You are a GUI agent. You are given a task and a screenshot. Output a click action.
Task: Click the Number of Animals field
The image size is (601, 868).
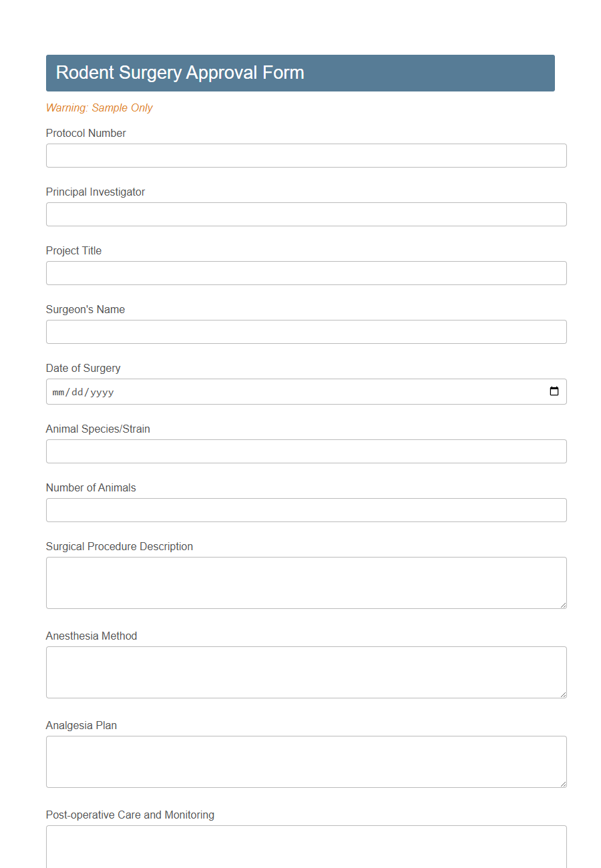click(x=306, y=509)
